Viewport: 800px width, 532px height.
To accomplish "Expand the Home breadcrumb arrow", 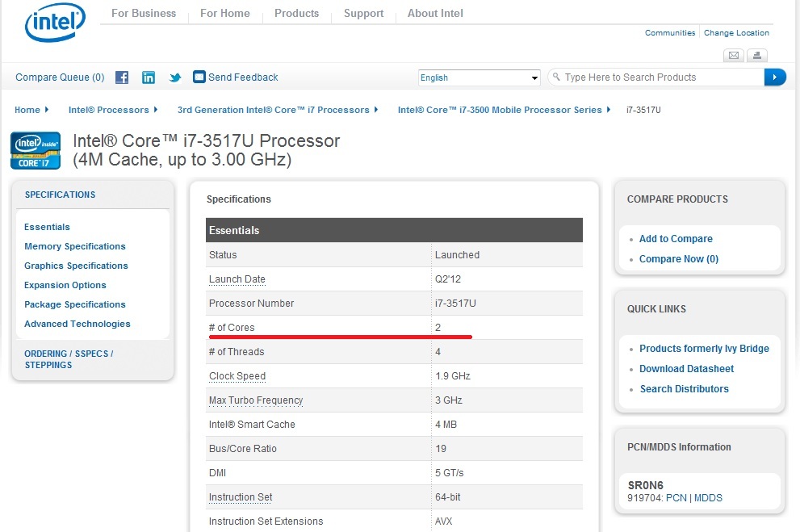I will 47,110.
